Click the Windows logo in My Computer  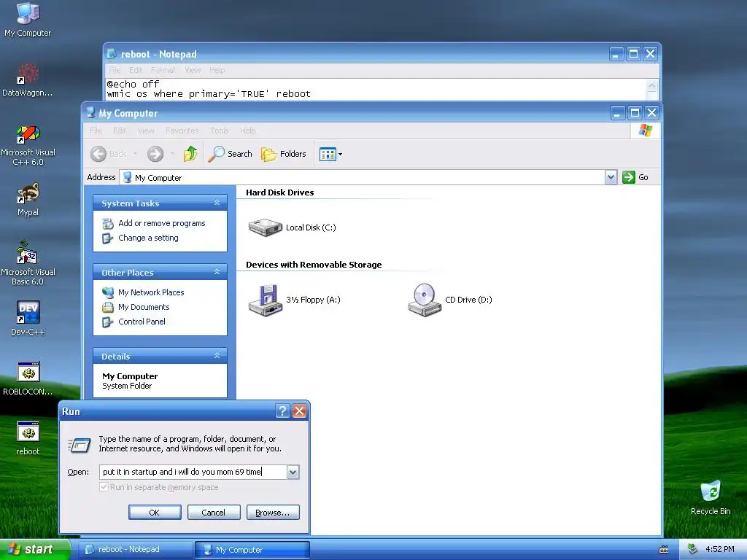(646, 130)
